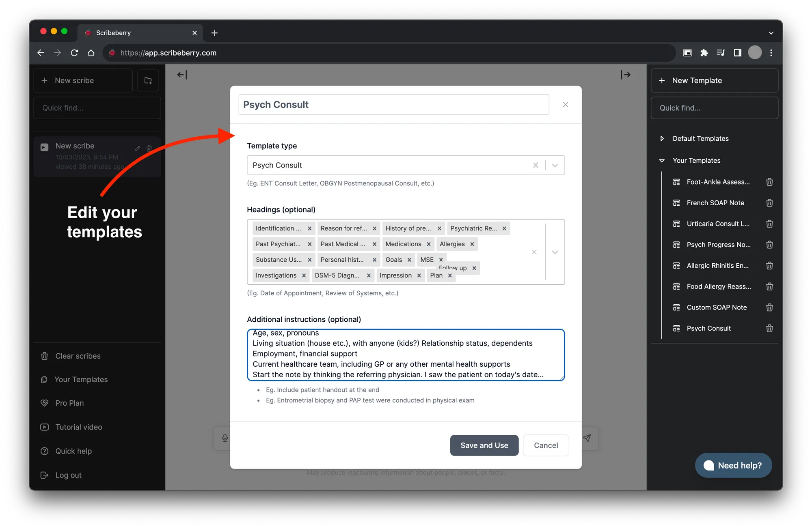Click the Psych Consult template name field
812x529 pixels.
click(394, 105)
